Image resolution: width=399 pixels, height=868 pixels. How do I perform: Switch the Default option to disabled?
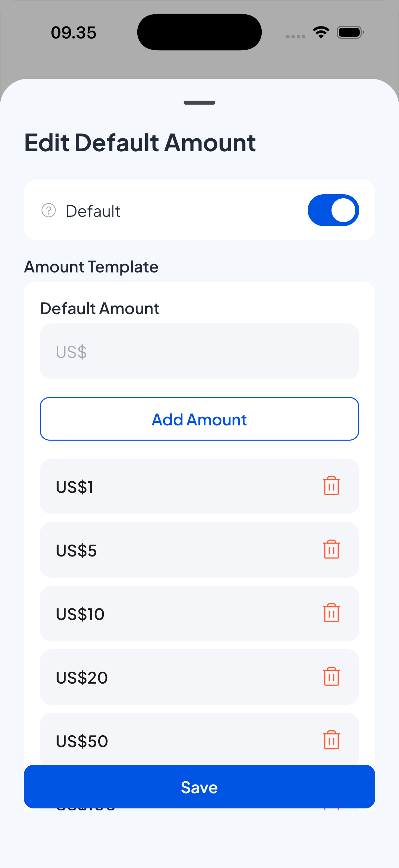[333, 210]
